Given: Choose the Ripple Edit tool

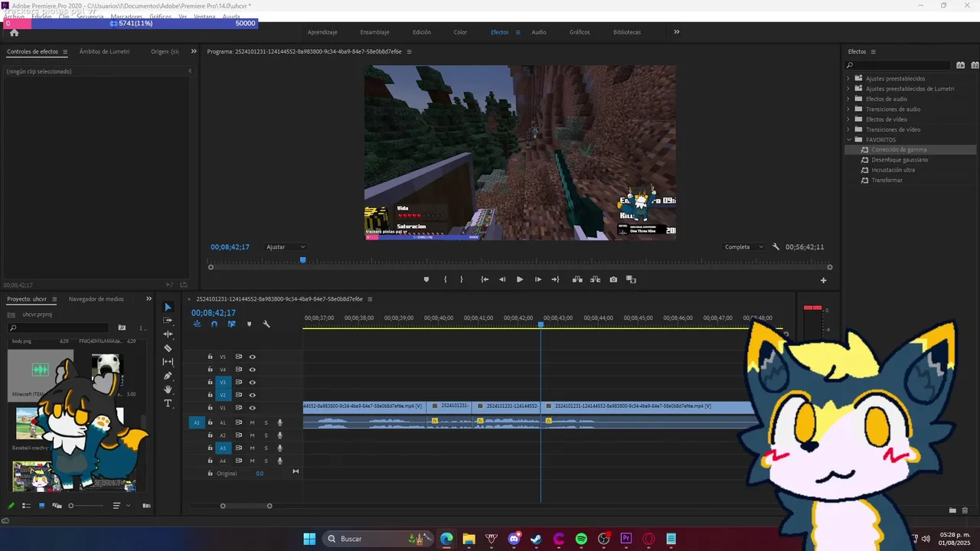Looking at the screenshot, I should point(168,334).
